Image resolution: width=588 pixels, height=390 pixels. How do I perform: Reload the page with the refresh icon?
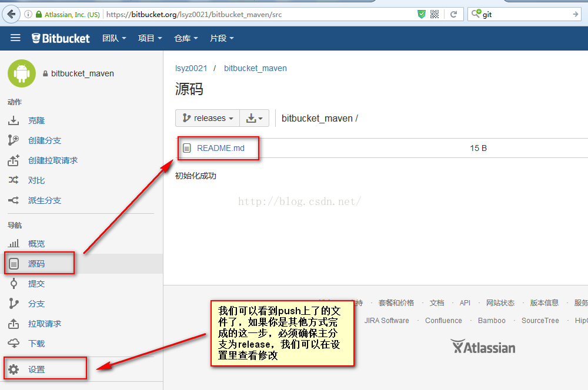454,14
